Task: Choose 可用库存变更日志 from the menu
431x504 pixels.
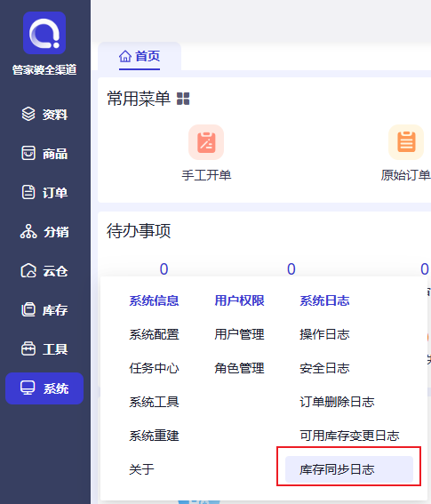Action: click(x=349, y=436)
